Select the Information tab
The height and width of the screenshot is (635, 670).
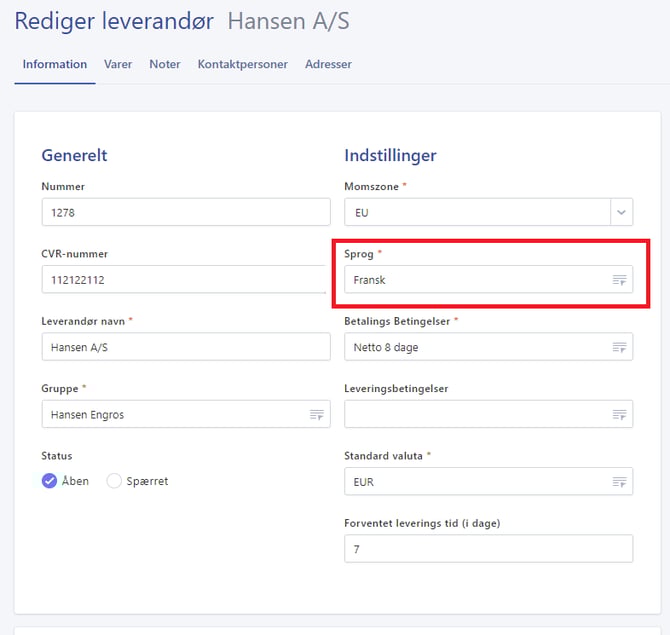coord(55,64)
